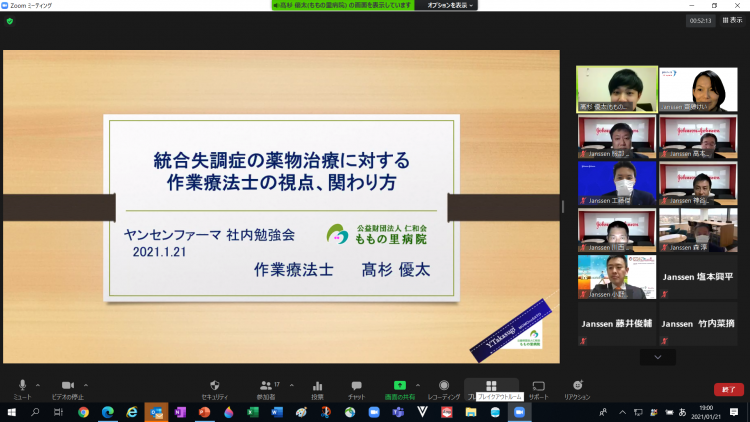
Task: Click green encryption shield icon at top left
Action: click(10, 21)
